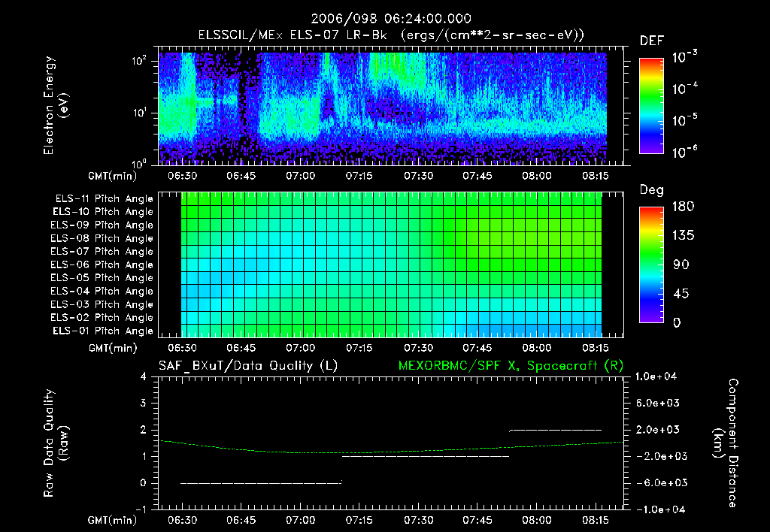Select the ELS-08 Pitch Angle row label
This screenshot has height=532, width=770.
[102, 238]
